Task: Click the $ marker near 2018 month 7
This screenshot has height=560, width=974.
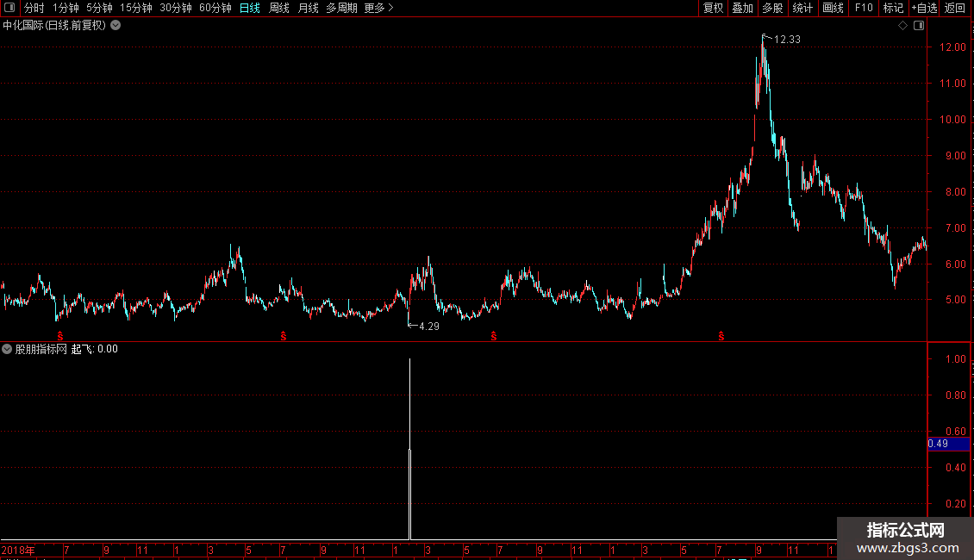Action: [x=60, y=336]
